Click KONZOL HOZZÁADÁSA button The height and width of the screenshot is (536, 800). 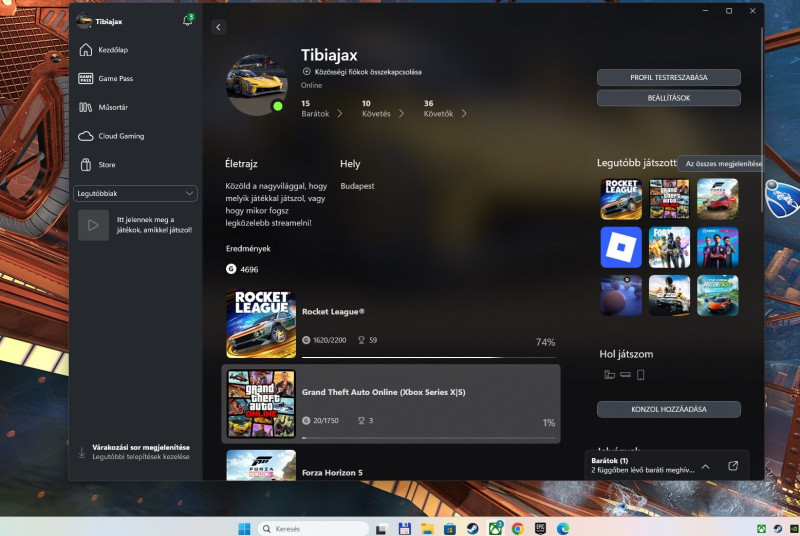668,409
